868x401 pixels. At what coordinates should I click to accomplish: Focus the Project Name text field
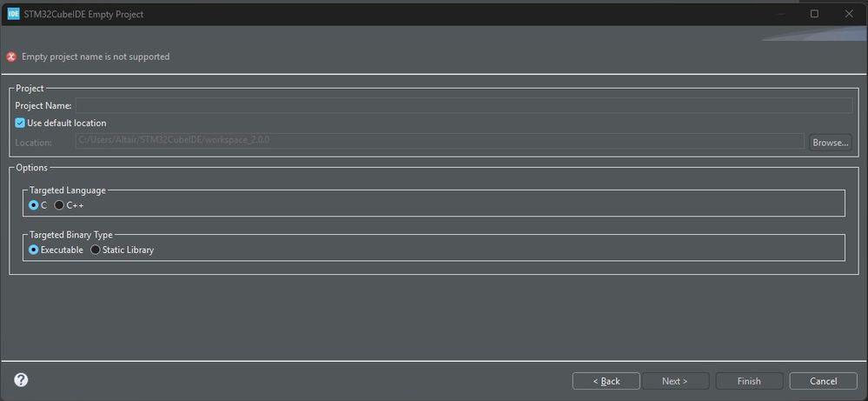(464, 105)
